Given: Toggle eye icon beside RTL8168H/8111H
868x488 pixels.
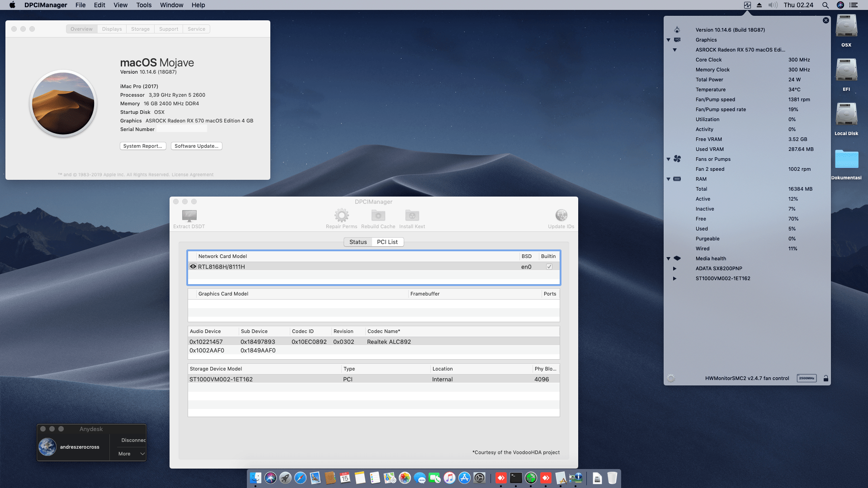Looking at the screenshot, I should pos(193,267).
